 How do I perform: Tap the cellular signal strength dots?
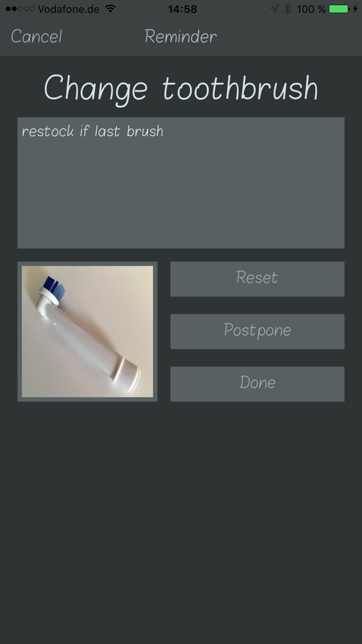pyautogui.click(x=20, y=9)
